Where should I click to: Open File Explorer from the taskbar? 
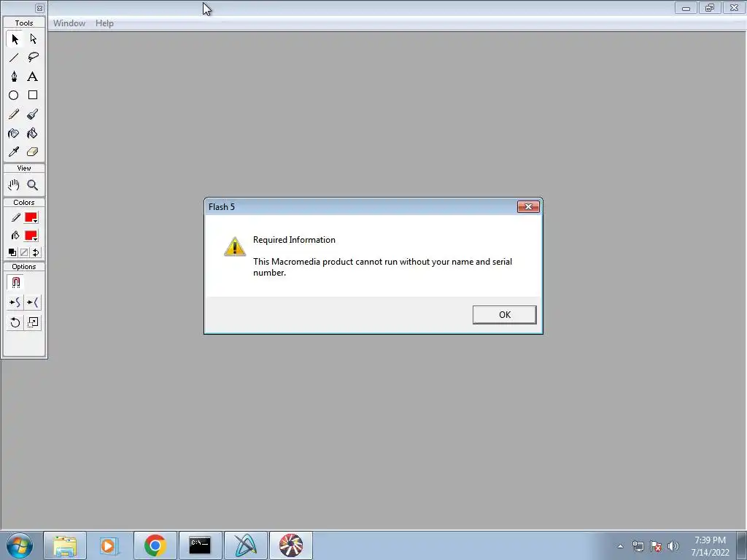pyautogui.click(x=65, y=545)
